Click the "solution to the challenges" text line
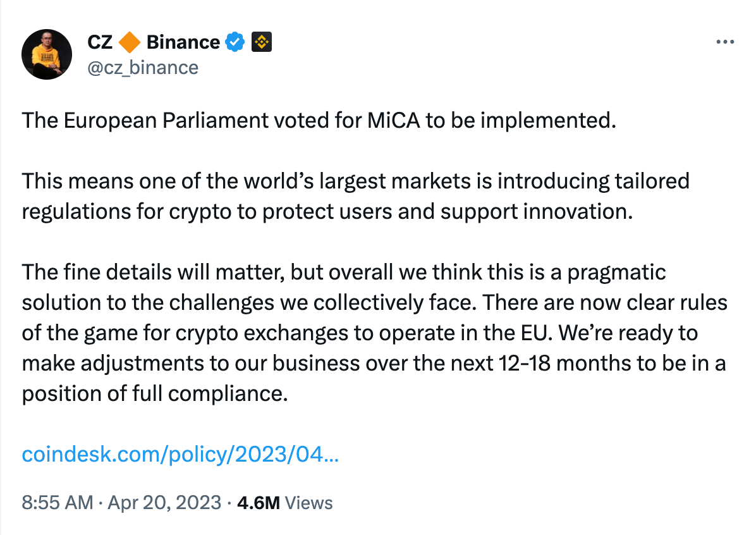This screenshot has width=756, height=535. click(375, 303)
